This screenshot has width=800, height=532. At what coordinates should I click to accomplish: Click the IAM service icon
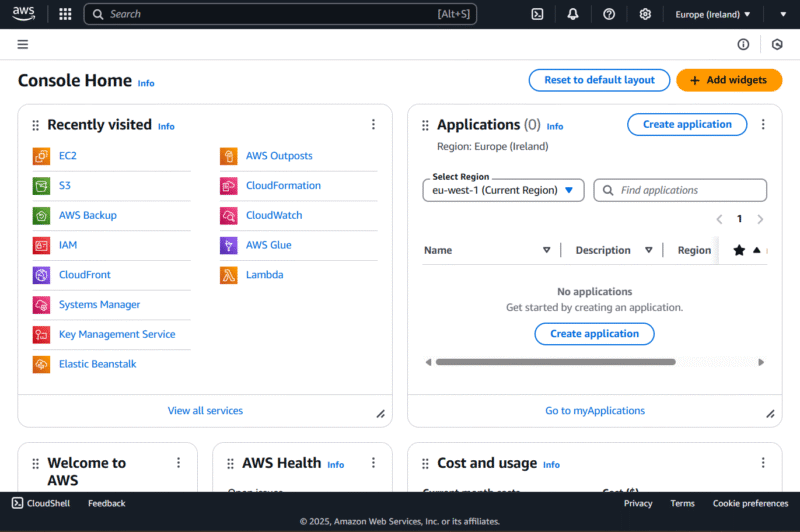41,245
